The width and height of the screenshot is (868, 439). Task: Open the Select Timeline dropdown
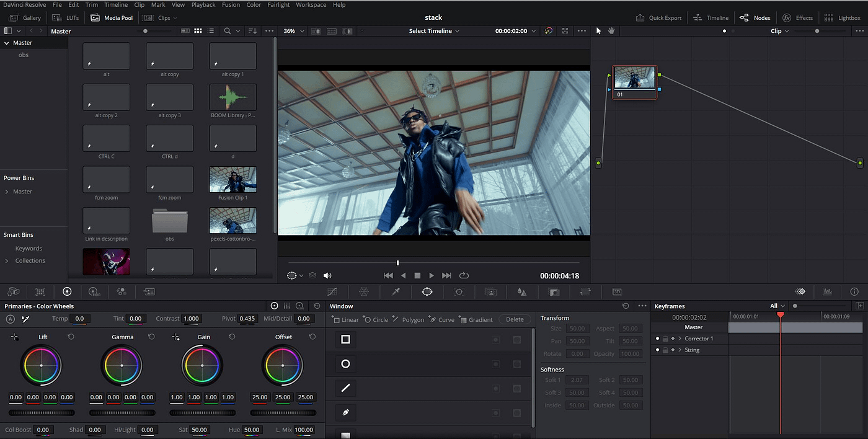click(x=434, y=31)
